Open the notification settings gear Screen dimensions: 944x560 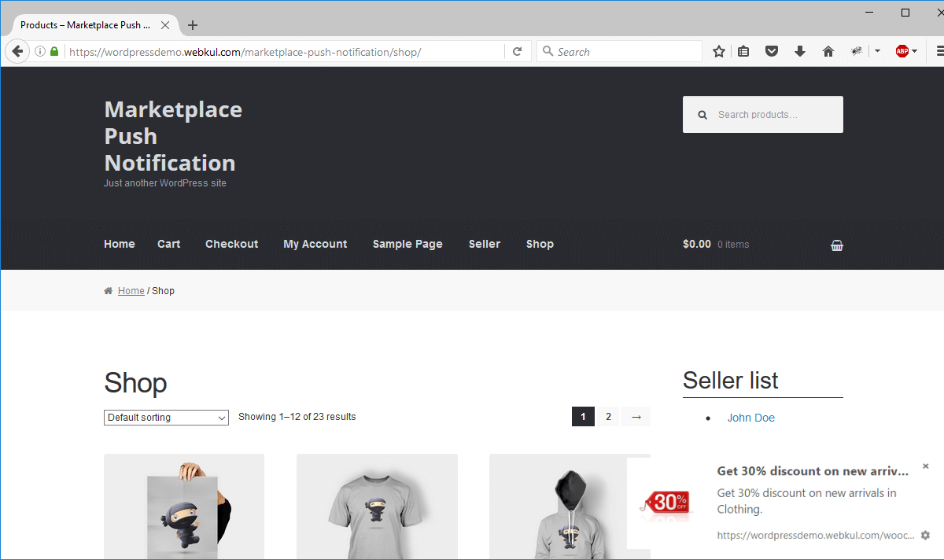[x=926, y=534]
